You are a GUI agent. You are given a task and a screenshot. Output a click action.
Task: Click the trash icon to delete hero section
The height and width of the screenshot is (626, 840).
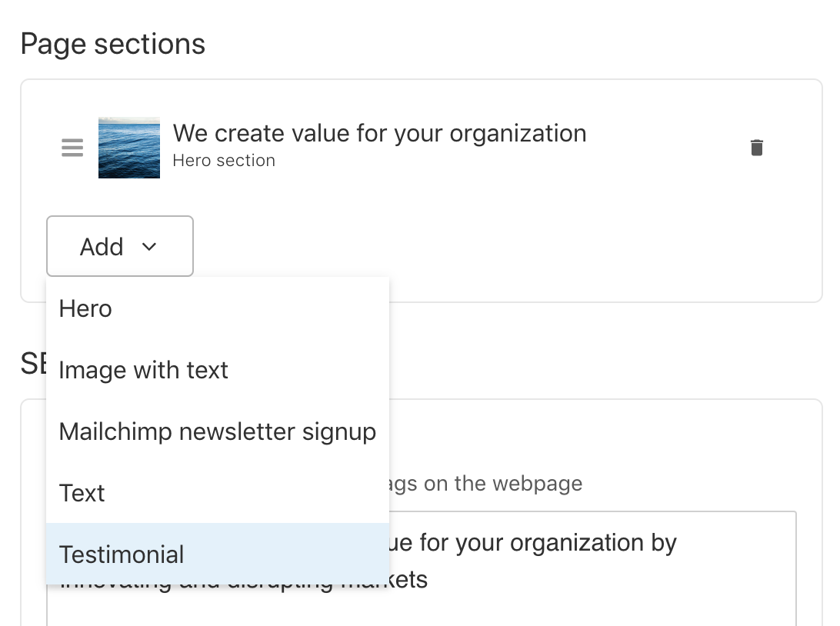click(x=756, y=147)
